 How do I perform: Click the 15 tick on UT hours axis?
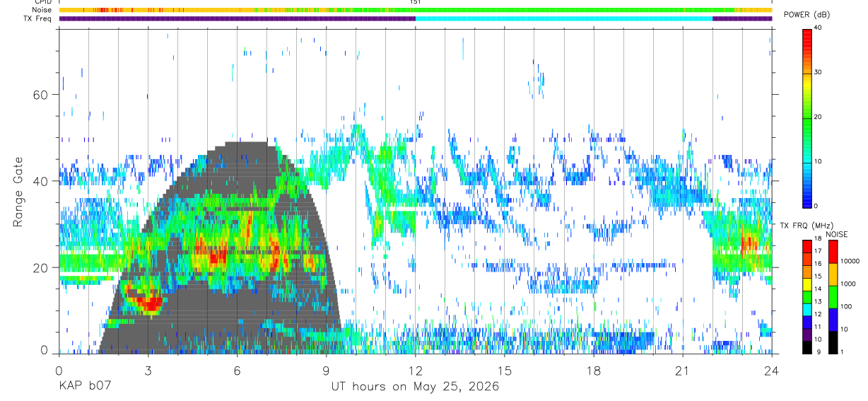click(505, 371)
